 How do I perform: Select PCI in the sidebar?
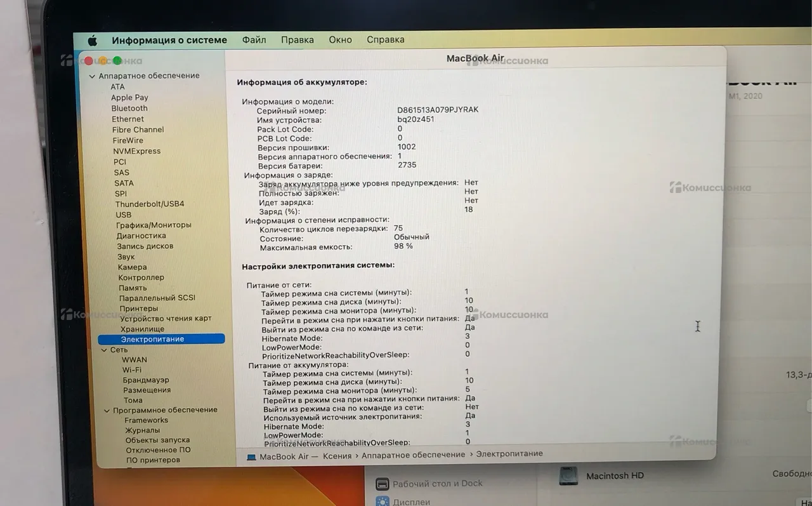click(120, 162)
